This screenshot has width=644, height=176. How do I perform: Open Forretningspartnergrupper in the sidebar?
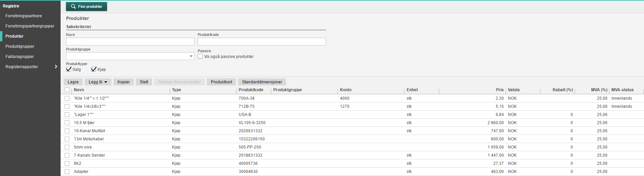[x=30, y=26]
